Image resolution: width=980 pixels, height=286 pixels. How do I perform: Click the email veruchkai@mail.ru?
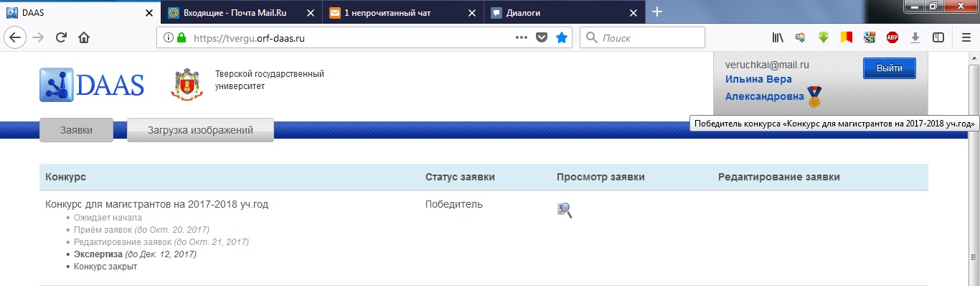coord(767,65)
